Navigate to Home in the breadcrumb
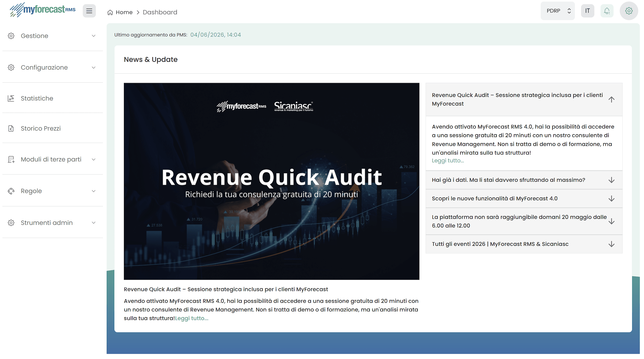 coord(124,12)
